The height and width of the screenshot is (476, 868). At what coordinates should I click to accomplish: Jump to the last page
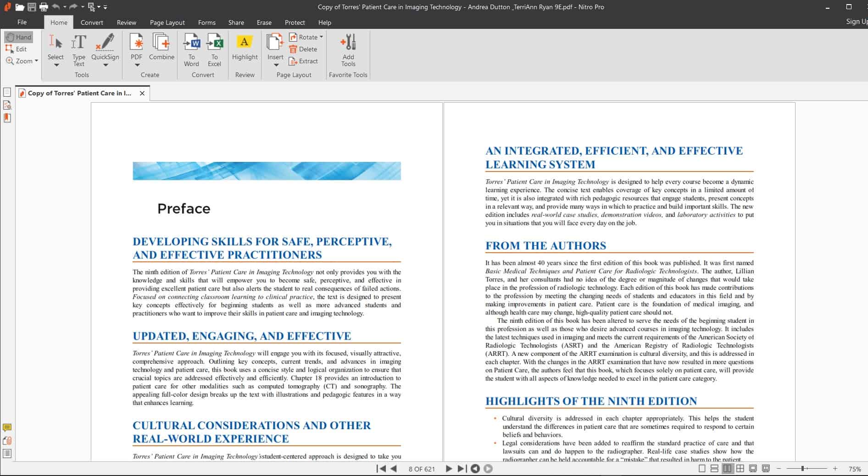coord(462,469)
